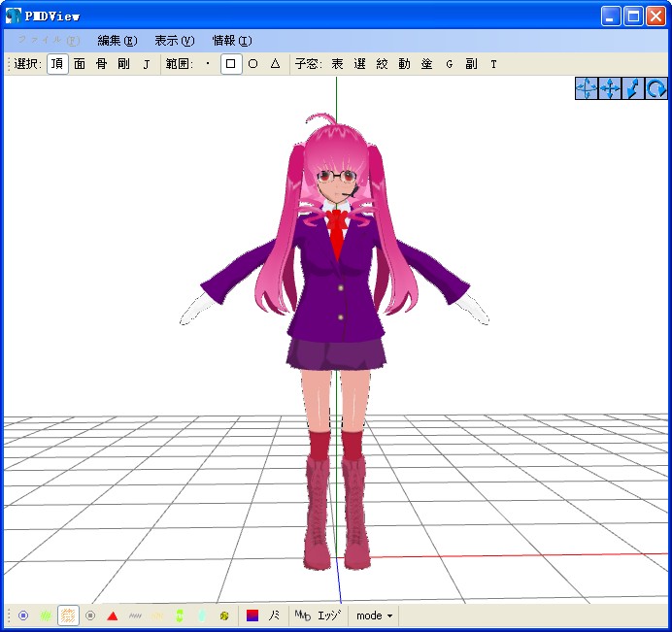Toggle bone selection mode 骨

point(102,64)
